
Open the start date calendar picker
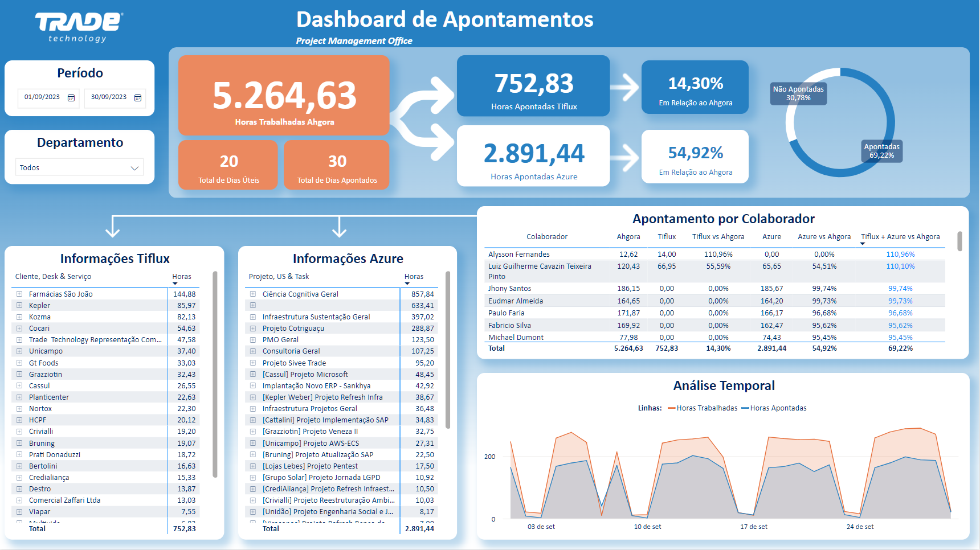[x=71, y=97]
